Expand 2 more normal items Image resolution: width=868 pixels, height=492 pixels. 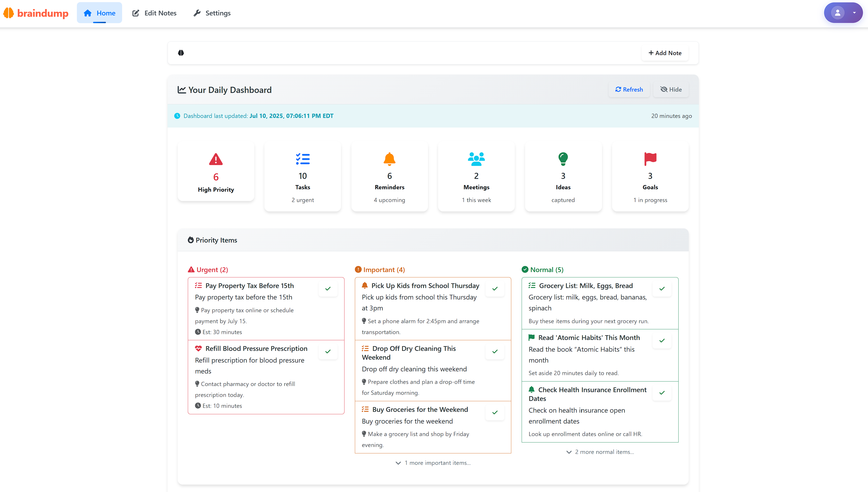(600, 452)
